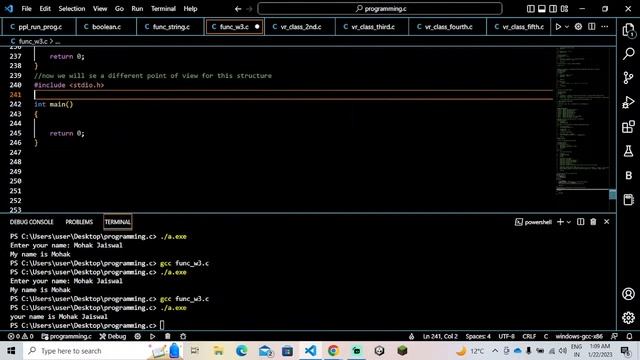This screenshot has width=640, height=360.
Task: Change line endings via CRLF
Action: pos(529,337)
